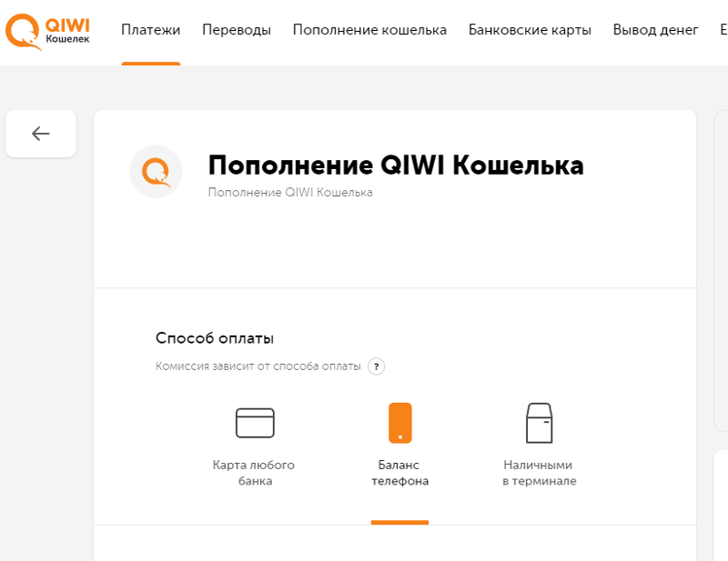
Task: Click the Пополнение QIWI Кошелька heading
Action: (396, 165)
